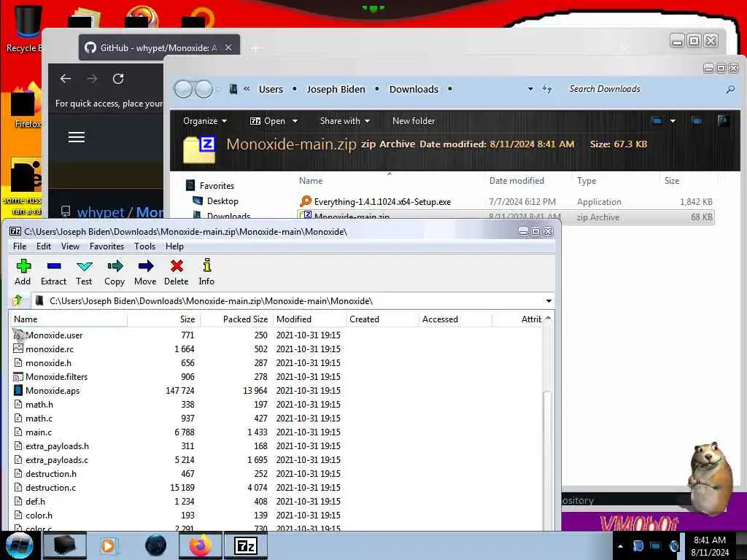The width and height of the screenshot is (747, 560).
Task: Close the GitHub Monoxide browser tab
Action: coord(228,47)
